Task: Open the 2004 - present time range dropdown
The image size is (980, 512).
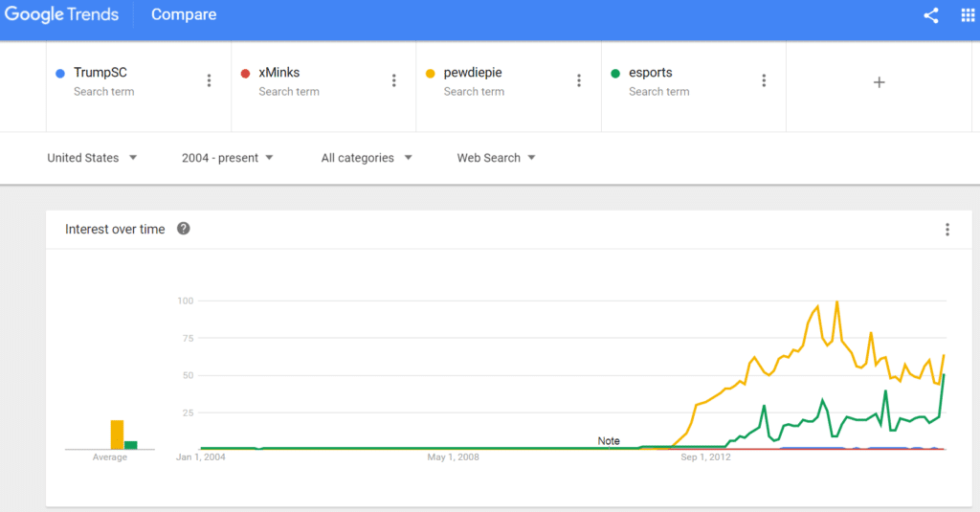Action: [228, 158]
